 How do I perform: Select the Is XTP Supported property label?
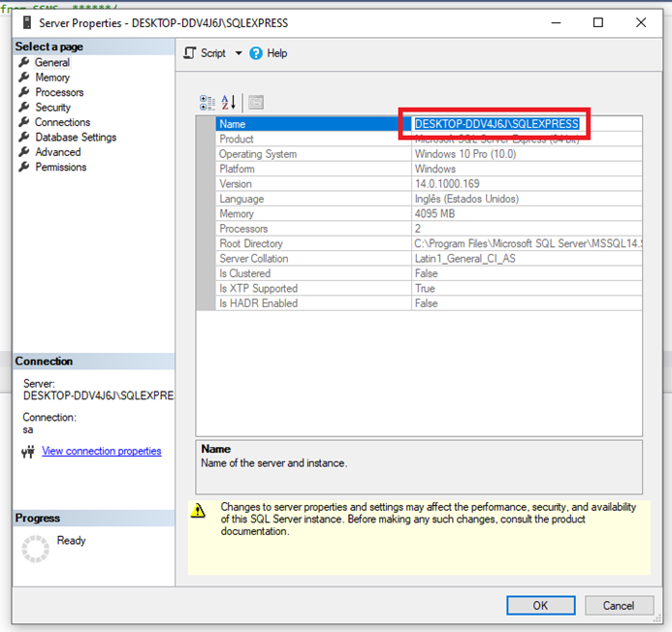point(258,288)
